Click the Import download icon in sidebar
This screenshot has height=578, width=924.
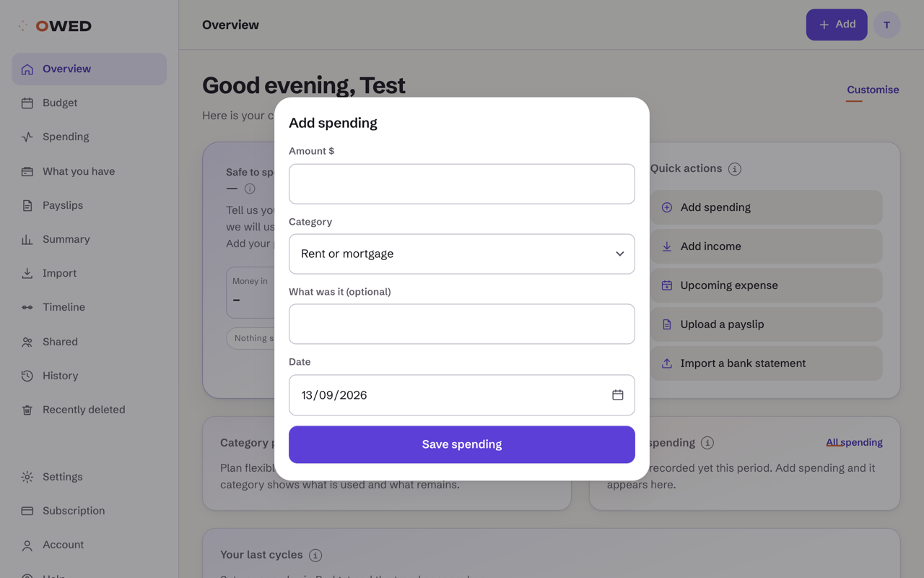pyautogui.click(x=27, y=274)
